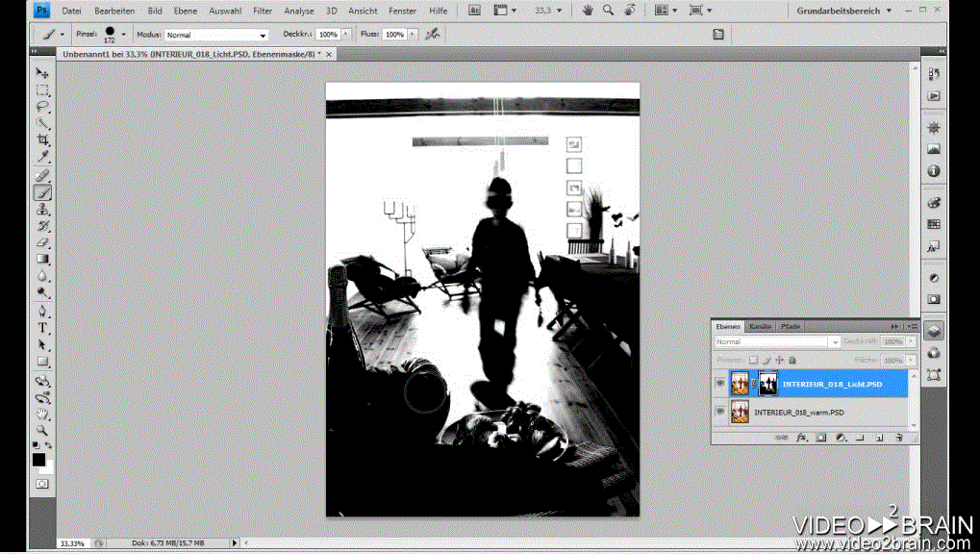This screenshot has height=554, width=980.
Task: Open the zoom level dropdown in the top bar
Action: pos(560,11)
